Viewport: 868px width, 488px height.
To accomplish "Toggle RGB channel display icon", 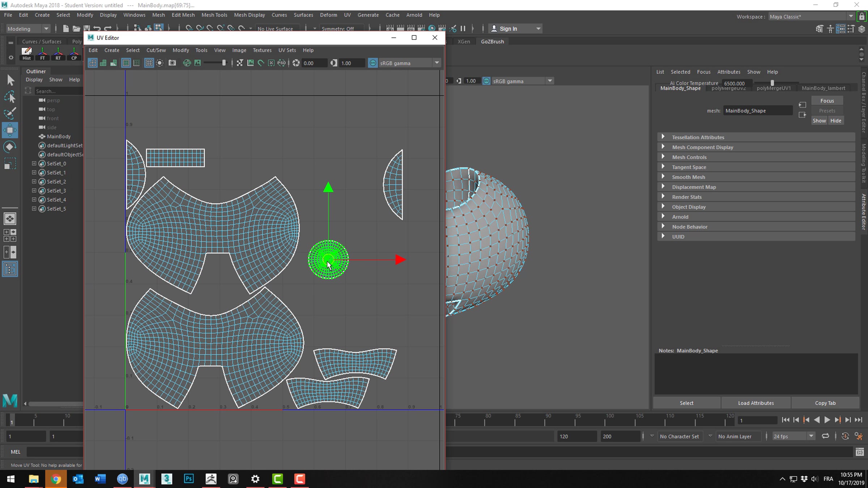I will coord(187,63).
